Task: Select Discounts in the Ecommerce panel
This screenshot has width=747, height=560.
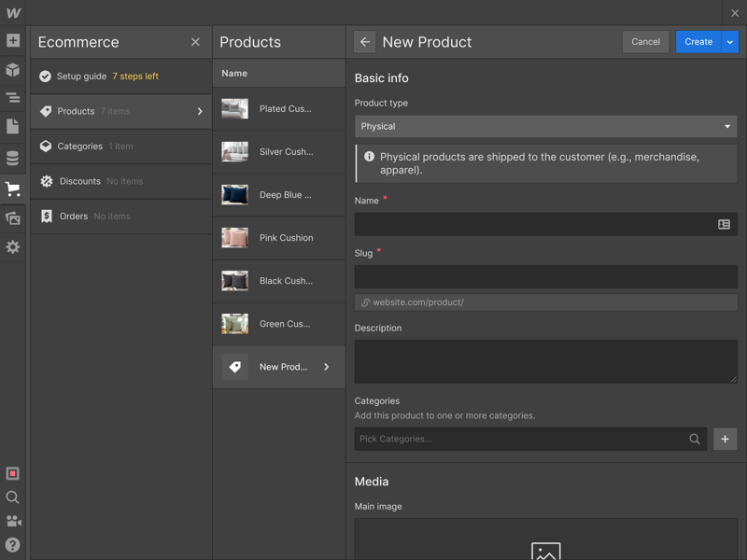Action: point(79,181)
